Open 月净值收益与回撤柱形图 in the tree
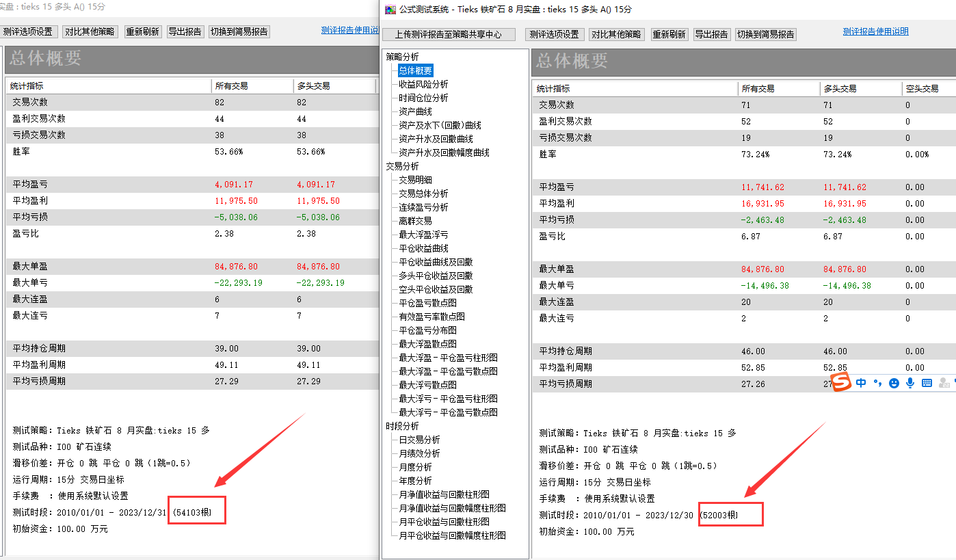This screenshot has height=560, width=956. click(444, 494)
